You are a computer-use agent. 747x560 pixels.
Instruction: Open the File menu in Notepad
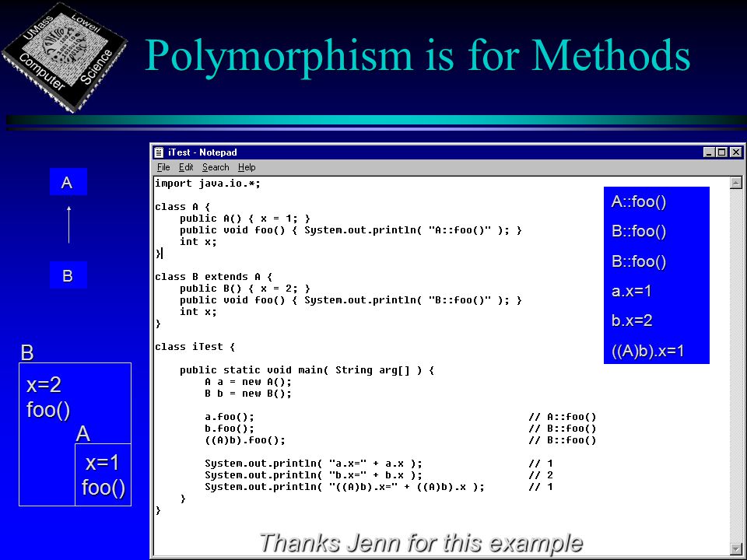pyautogui.click(x=163, y=167)
